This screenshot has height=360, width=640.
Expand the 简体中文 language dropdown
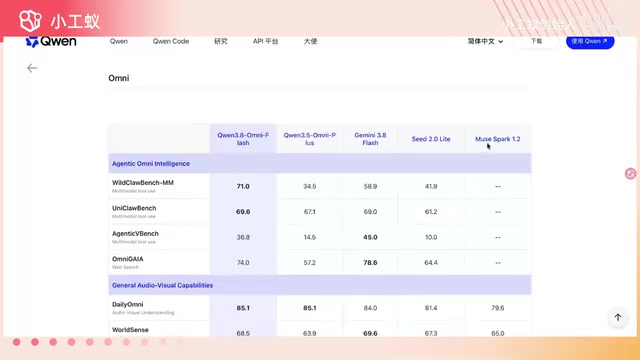point(485,41)
